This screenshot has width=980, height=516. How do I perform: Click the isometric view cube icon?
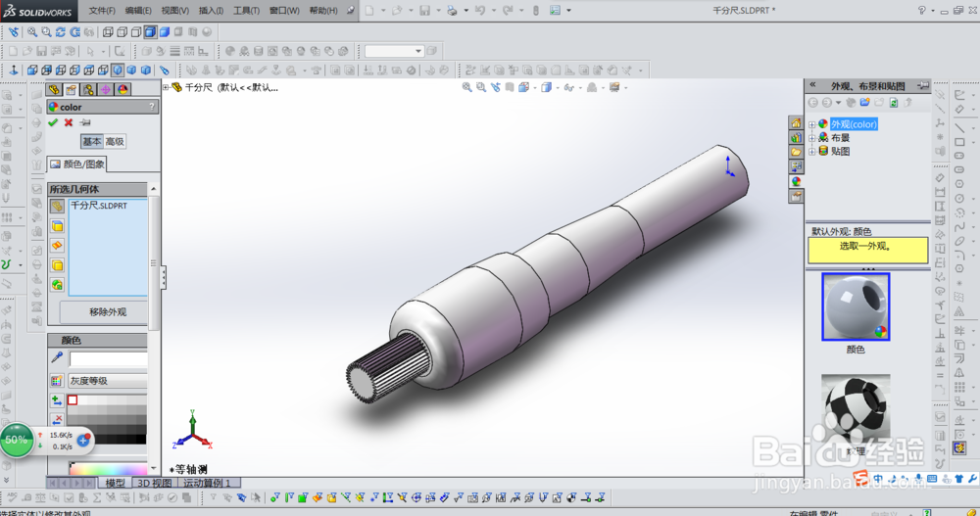(118, 70)
